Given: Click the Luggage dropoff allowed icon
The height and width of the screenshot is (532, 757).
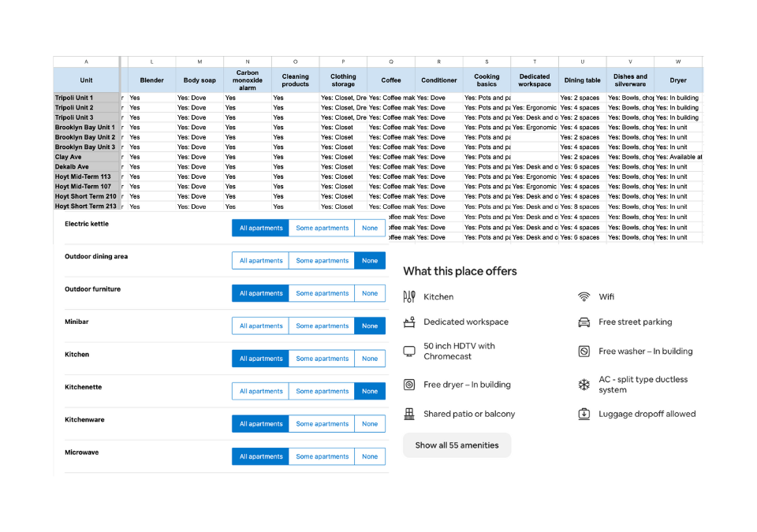Looking at the screenshot, I should [584, 413].
